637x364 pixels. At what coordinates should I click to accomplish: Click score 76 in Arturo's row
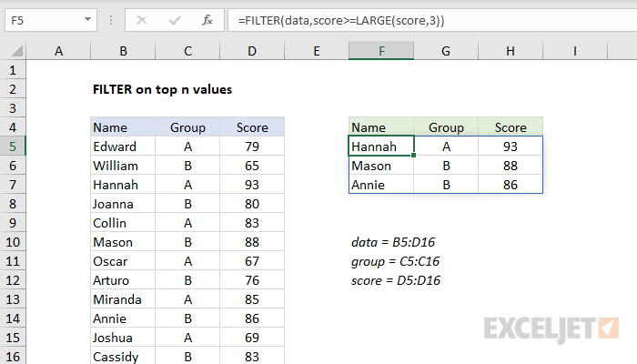(252, 280)
